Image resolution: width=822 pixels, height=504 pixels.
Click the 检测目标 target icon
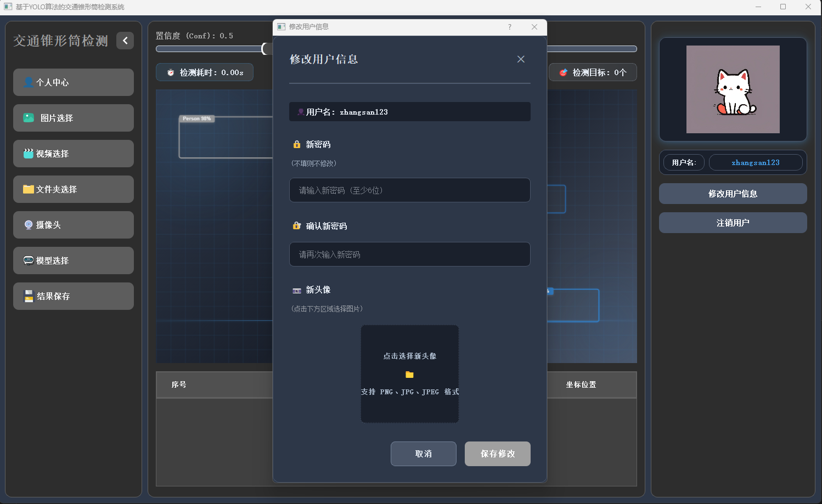(x=562, y=72)
